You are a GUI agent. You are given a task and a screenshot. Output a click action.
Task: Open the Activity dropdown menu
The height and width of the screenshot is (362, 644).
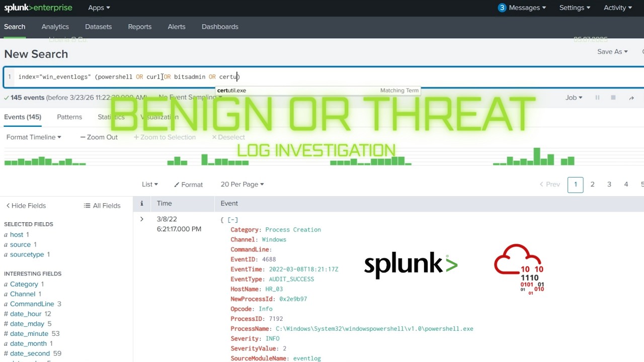(x=618, y=8)
